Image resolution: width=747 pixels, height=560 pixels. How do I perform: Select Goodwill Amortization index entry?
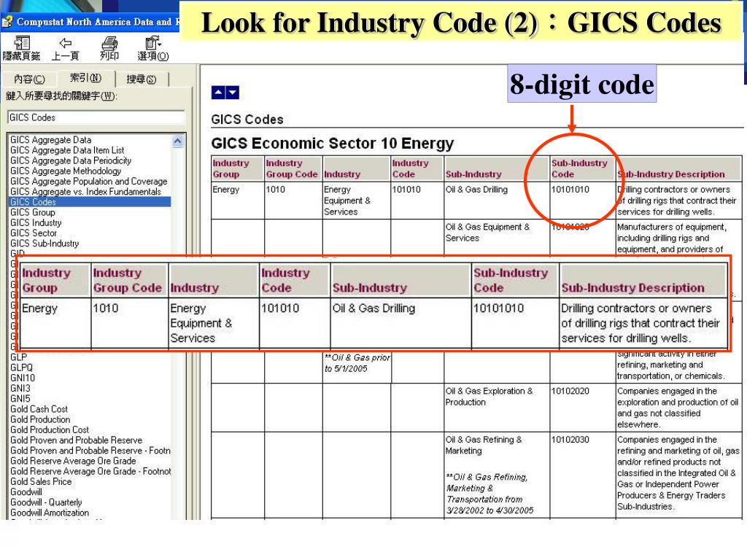(x=50, y=513)
